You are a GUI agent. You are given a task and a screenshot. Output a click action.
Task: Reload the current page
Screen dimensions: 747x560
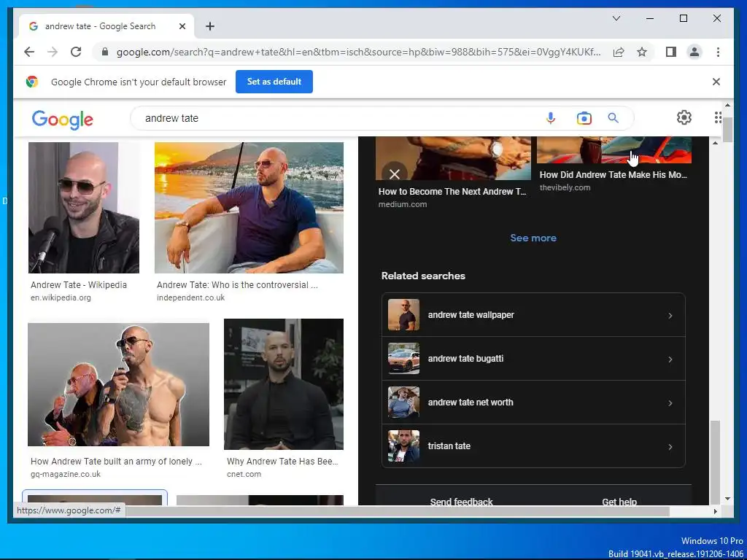pos(76,52)
